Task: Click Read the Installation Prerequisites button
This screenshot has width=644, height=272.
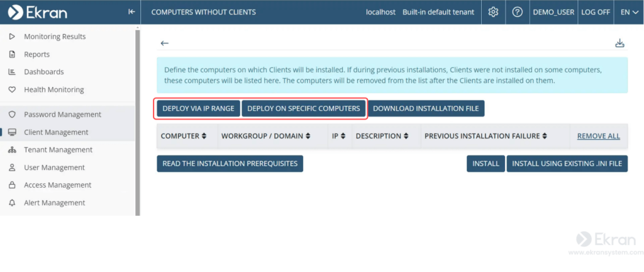Action: click(230, 164)
